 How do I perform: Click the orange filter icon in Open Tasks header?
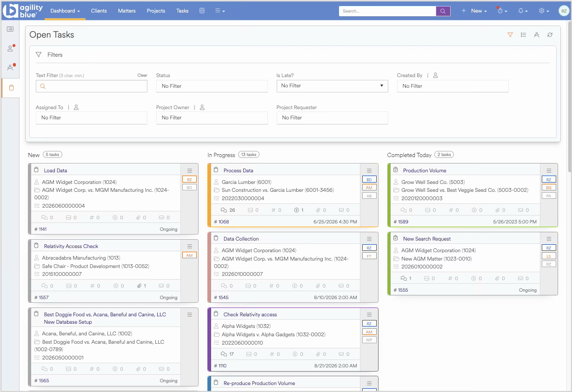coord(510,35)
